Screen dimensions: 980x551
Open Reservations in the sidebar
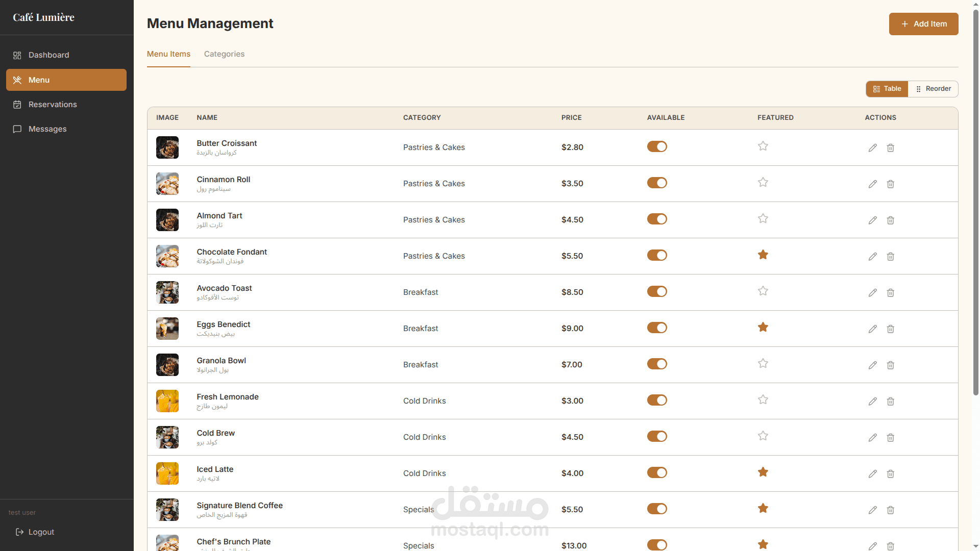click(53, 105)
